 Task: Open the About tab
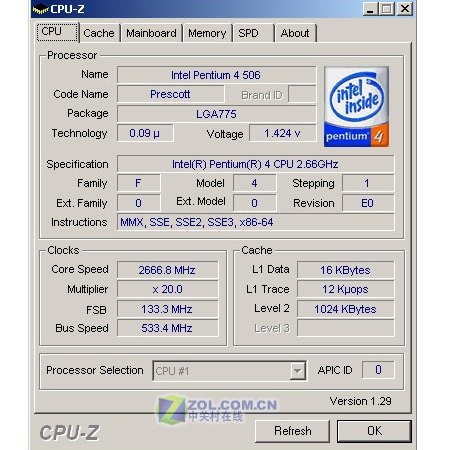click(295, 33)
